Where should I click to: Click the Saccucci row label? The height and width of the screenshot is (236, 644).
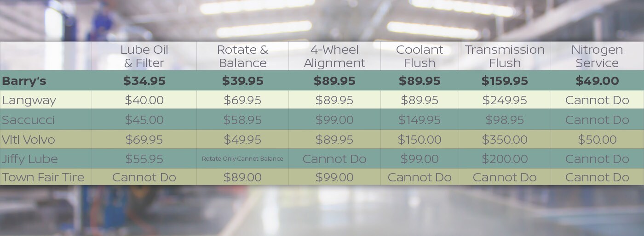click(x=28, y=120)
